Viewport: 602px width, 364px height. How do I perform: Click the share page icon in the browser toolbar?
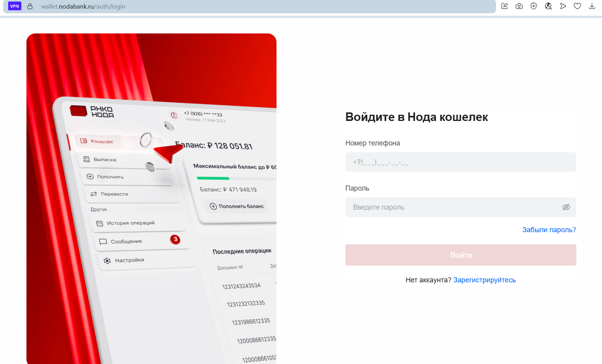pos(504,6)
